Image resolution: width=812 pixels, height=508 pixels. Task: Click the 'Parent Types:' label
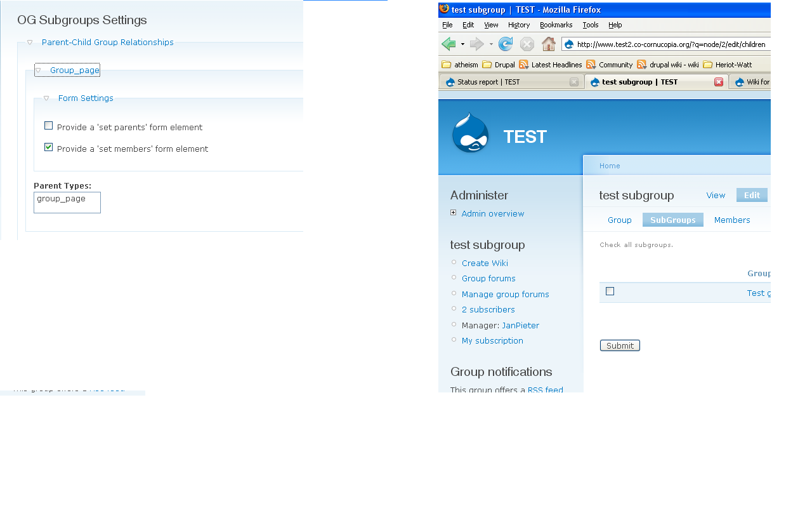(x=62, y=186)
